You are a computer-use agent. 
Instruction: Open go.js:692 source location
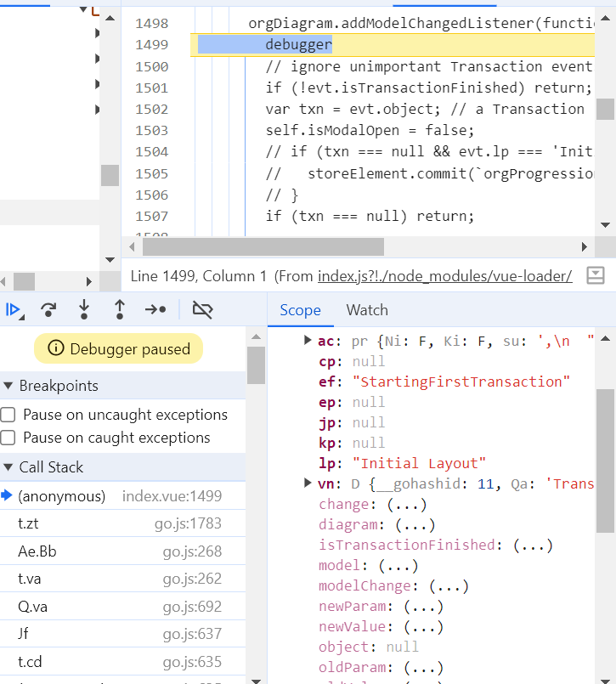coord(192,607)
